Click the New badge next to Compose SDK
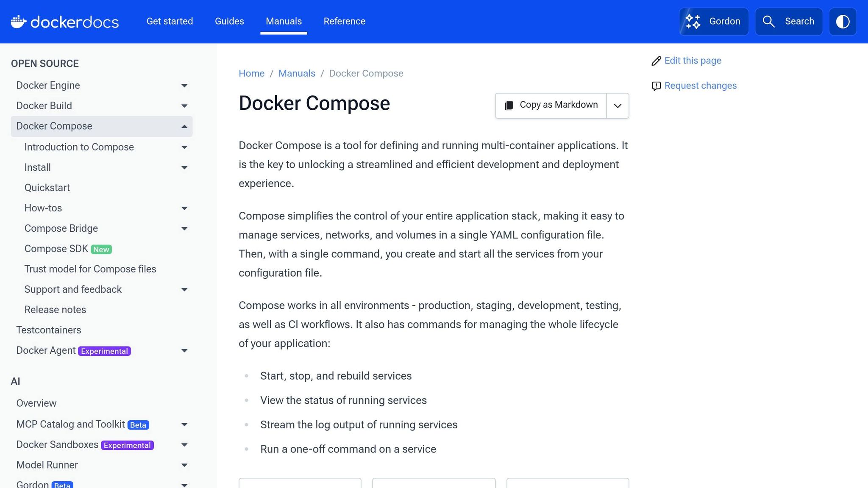Image resolution: width=868 pixels, height=488 pixels. click(x=101, y=249)
